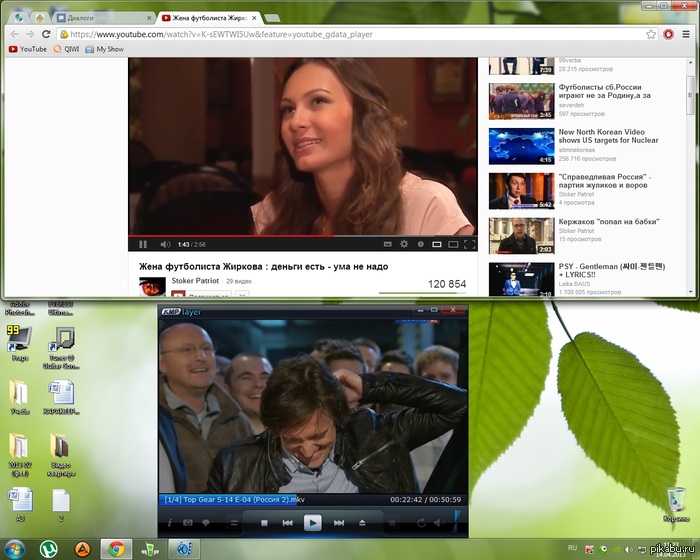
Task: Click the RU language indicator in tray
Action: [x=572, y=548]
